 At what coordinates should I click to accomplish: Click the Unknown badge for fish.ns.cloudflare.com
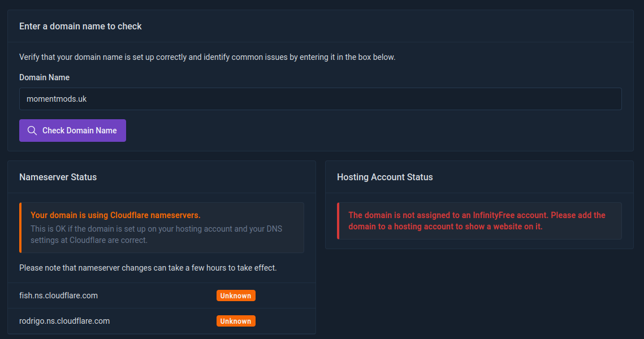[236, 295]
